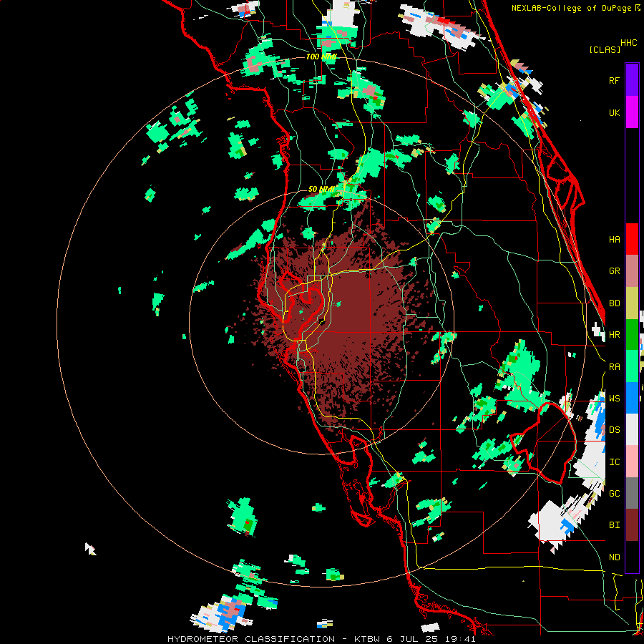644x644 pixels.
Task: Click the 'HA' legend label
Action: point(614,239)
